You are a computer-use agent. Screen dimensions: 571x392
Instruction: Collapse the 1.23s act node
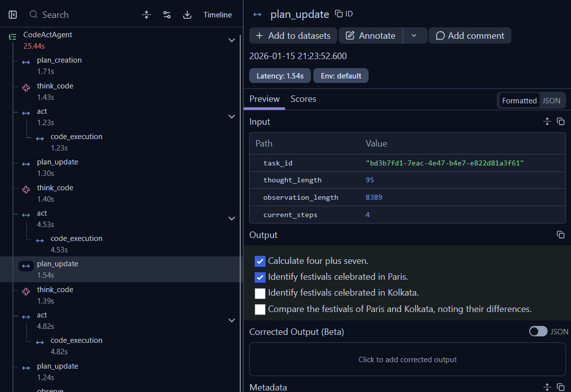(x=232, y=116)
